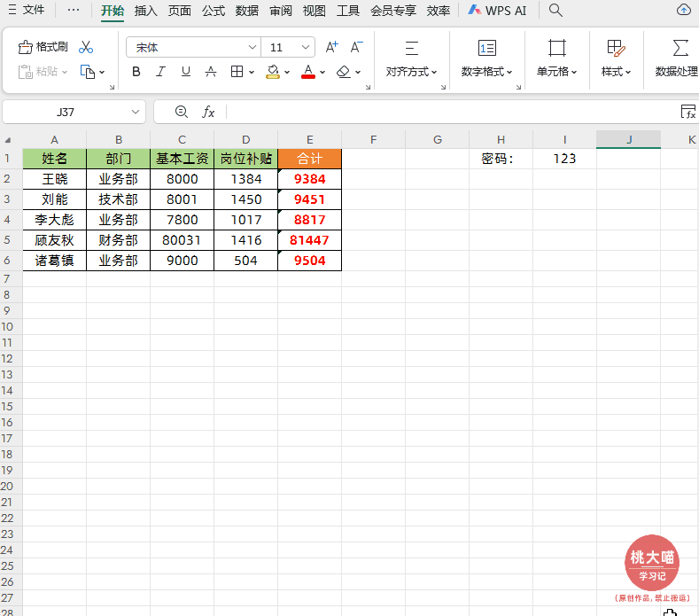Click the data processing (数据处理) sigma icon

(x=680, y=48)
